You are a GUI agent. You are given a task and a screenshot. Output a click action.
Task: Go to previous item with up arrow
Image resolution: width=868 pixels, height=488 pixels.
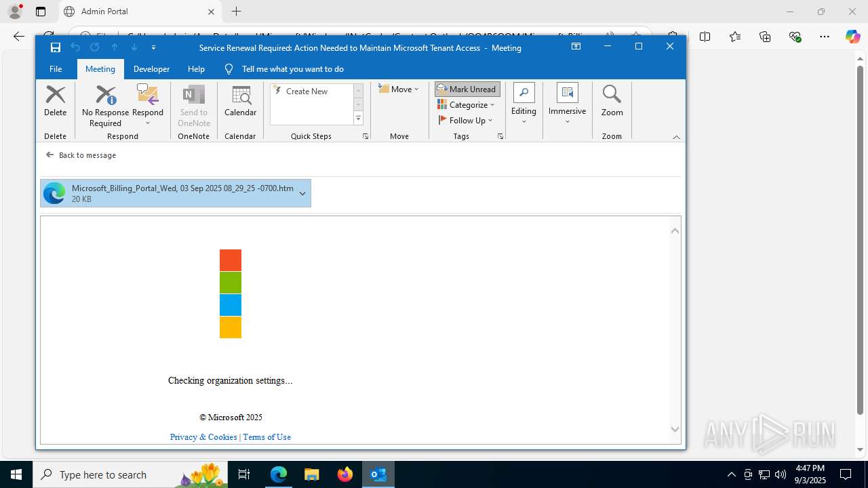pyautogui.click(x=115, y=47)
